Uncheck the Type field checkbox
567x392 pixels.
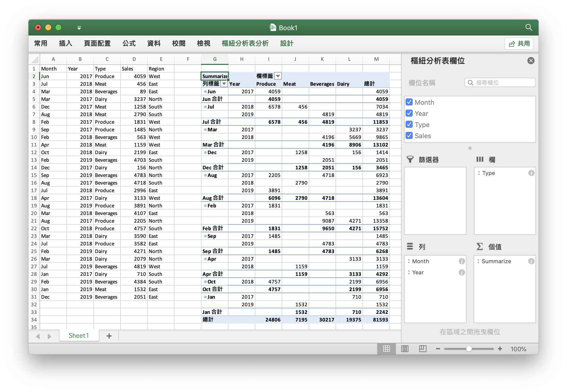pyautogui.click(x=409, y=124)
